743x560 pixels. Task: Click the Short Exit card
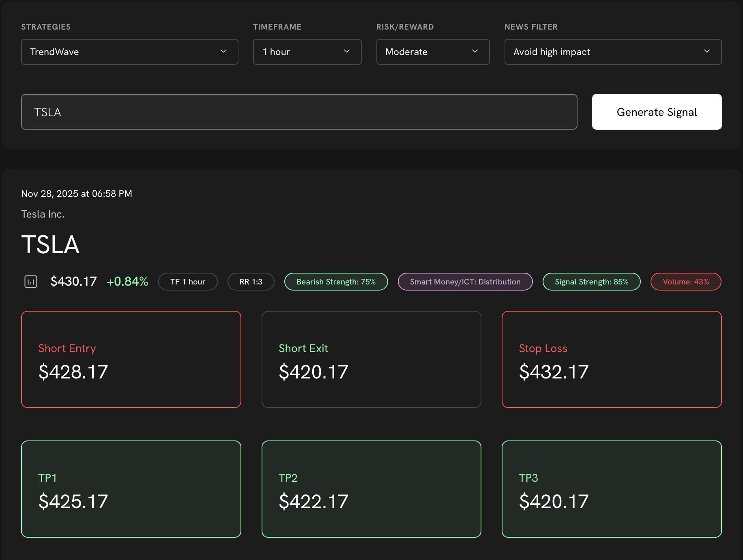[x=371, y=359]
